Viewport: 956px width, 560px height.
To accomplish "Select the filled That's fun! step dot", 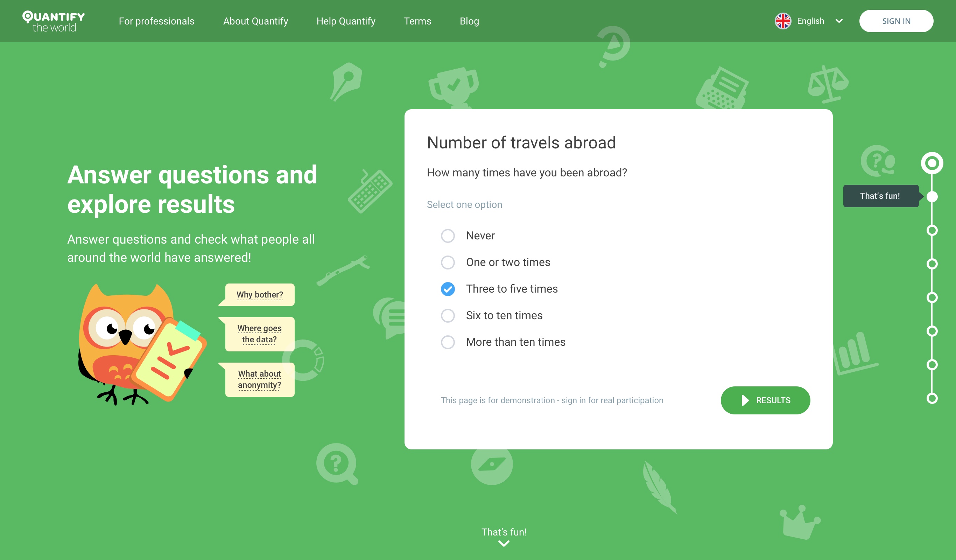I will (932, 197).
